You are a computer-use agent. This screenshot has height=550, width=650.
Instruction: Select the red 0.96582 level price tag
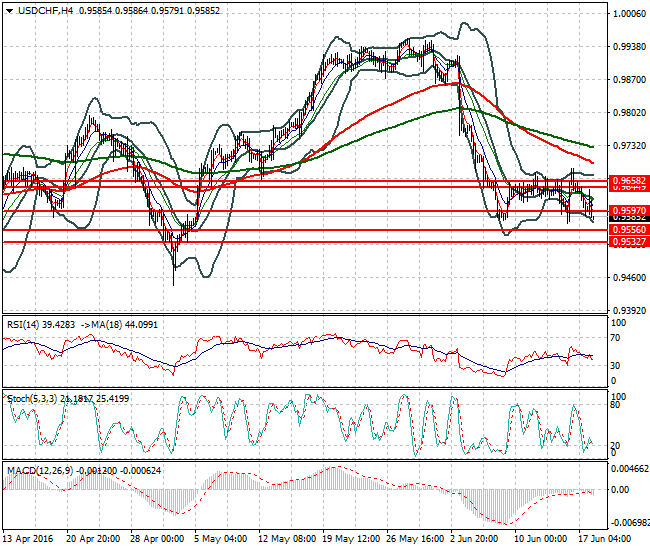click(x=629, y=181)
